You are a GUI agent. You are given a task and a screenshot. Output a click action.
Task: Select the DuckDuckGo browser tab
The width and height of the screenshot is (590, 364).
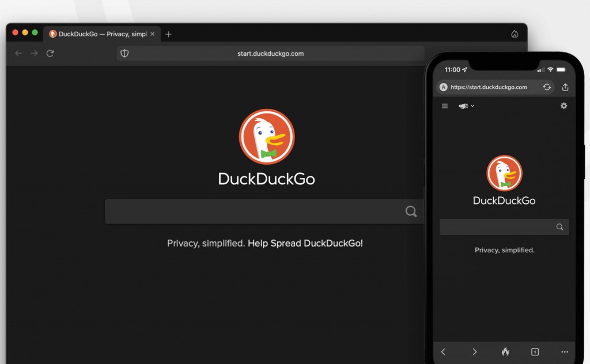[x=98, y=34]
